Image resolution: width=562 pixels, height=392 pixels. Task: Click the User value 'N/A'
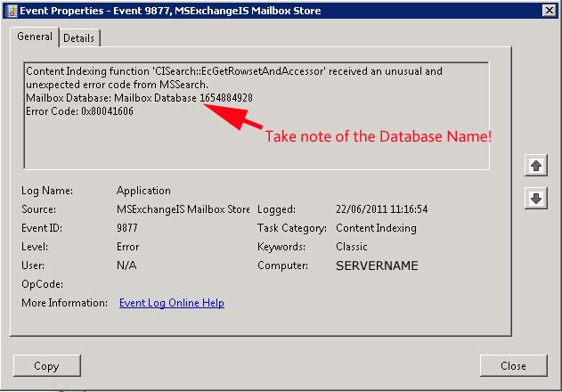[126, 265]
